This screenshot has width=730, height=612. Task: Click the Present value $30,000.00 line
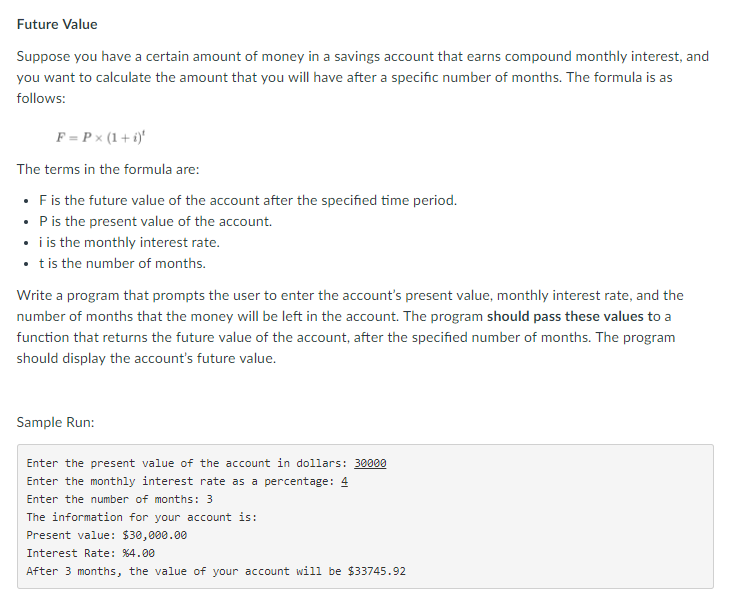click(x=107, y=535)
